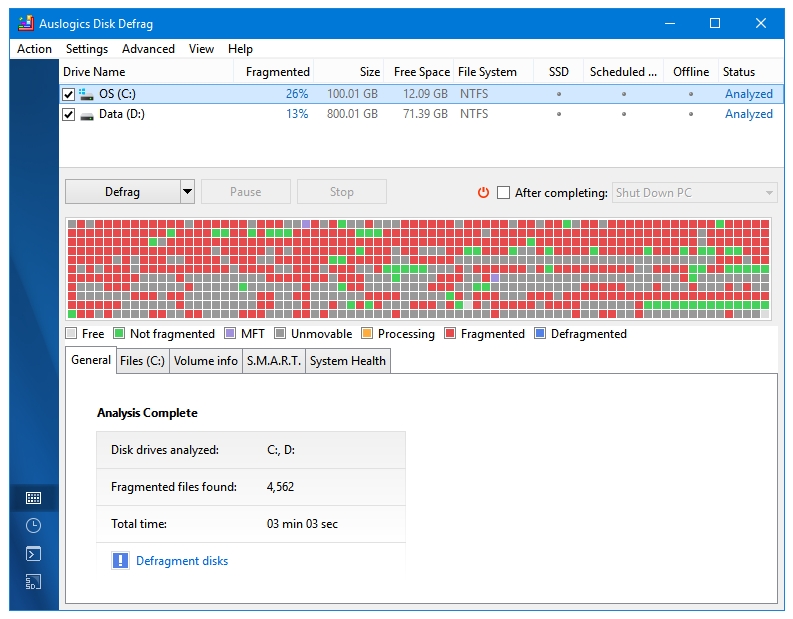Click the Pause button

pos(246,192)
